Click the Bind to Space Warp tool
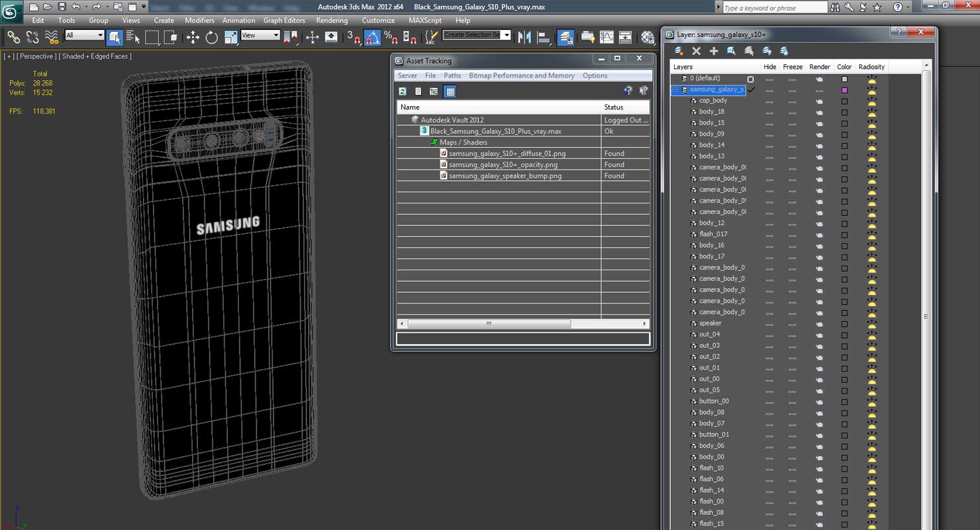The height and width of the screenshot is (530, 980). point(51,37)
